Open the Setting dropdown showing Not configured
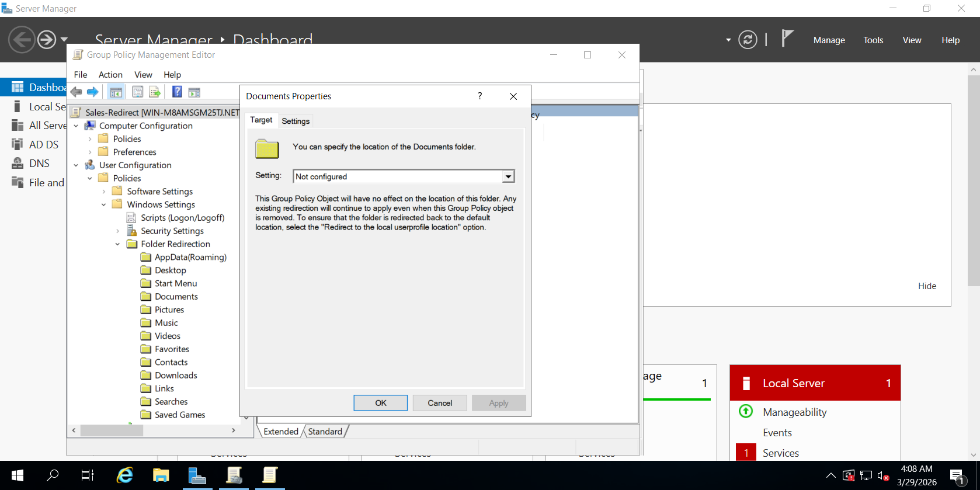 tap(508, 176)
